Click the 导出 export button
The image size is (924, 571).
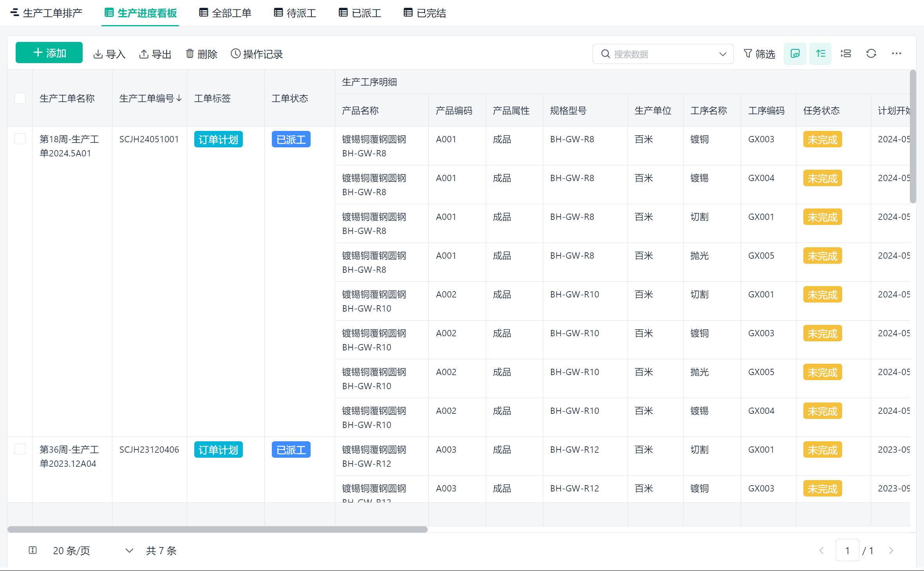point(156,54)
